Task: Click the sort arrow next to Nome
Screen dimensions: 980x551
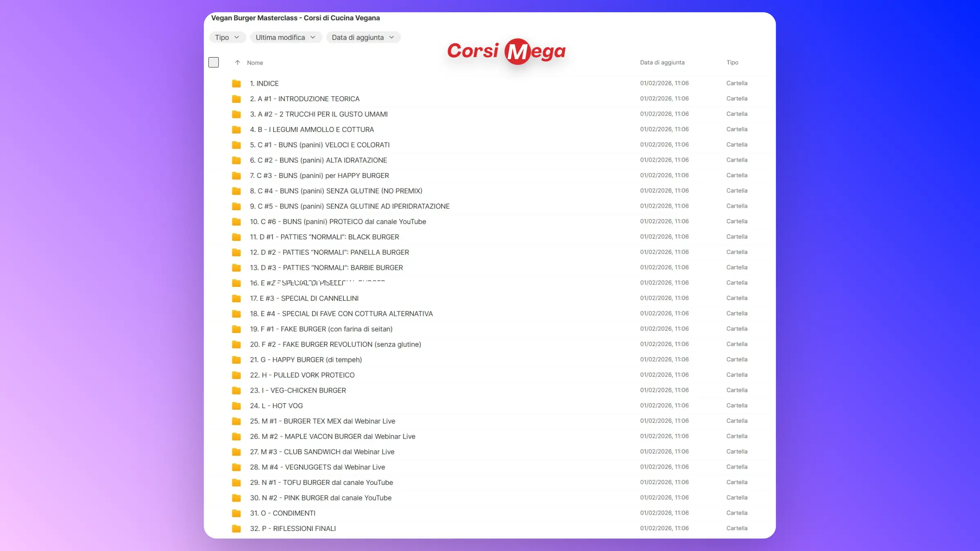Action: point(237,62)
